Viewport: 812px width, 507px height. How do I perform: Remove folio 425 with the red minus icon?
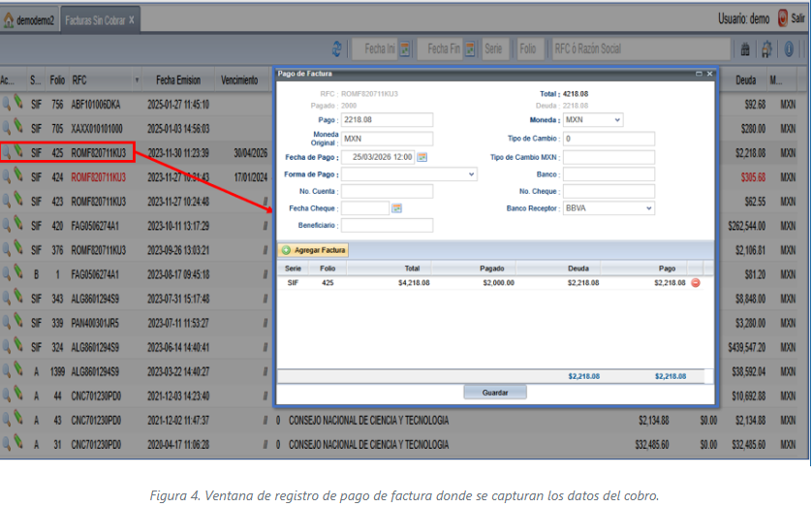coord(695,283)
